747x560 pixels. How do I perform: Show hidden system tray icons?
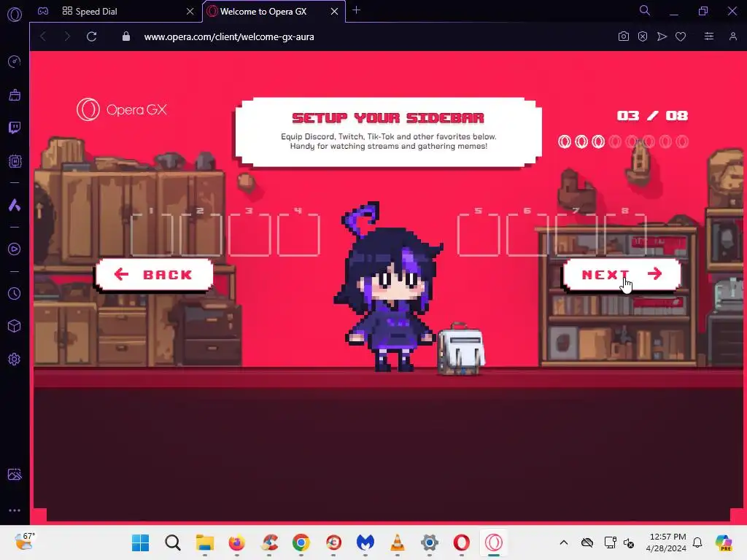coord(564,542)
